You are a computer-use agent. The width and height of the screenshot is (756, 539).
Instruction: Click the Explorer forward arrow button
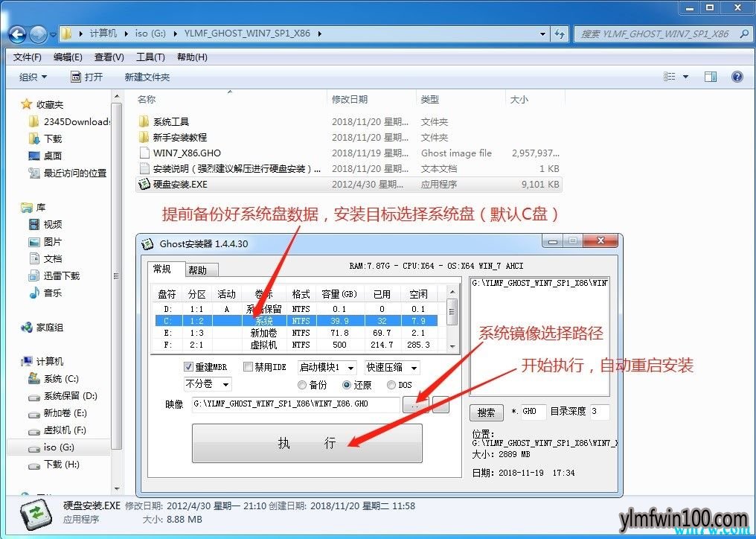pyautogui.click(x=39, y=34)
